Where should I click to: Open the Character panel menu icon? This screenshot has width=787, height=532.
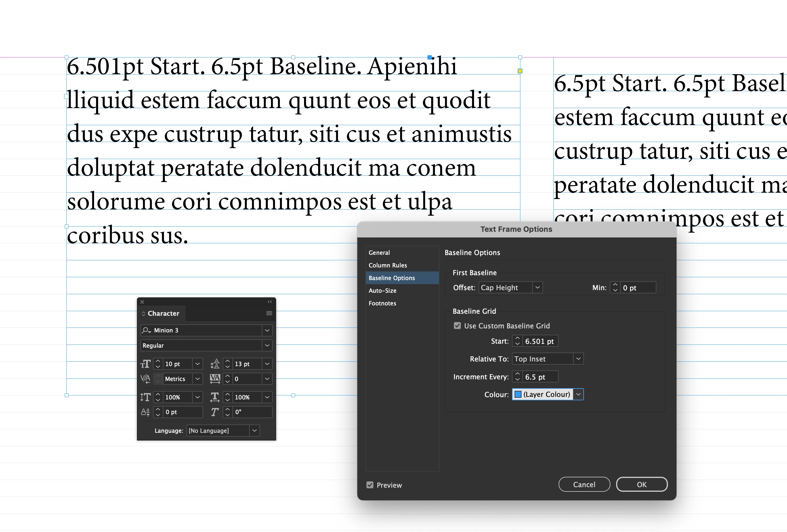[269, 313]
